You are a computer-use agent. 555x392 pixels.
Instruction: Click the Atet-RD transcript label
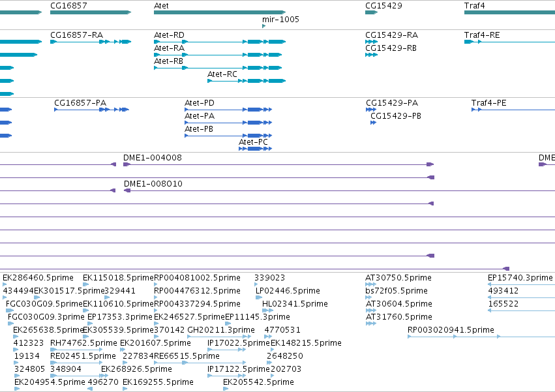169,35
